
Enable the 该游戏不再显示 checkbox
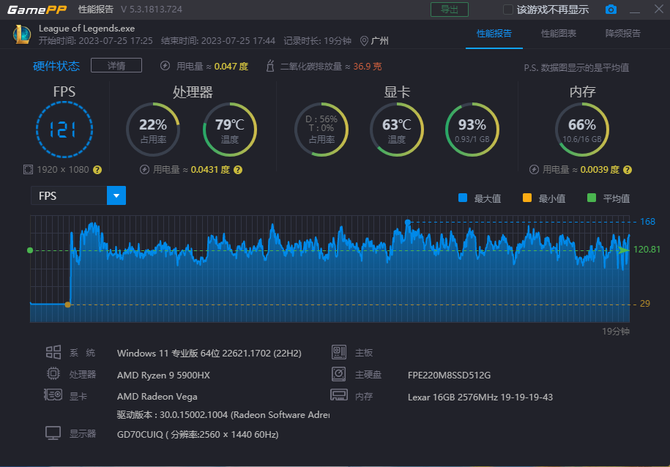tap(508, 9)
